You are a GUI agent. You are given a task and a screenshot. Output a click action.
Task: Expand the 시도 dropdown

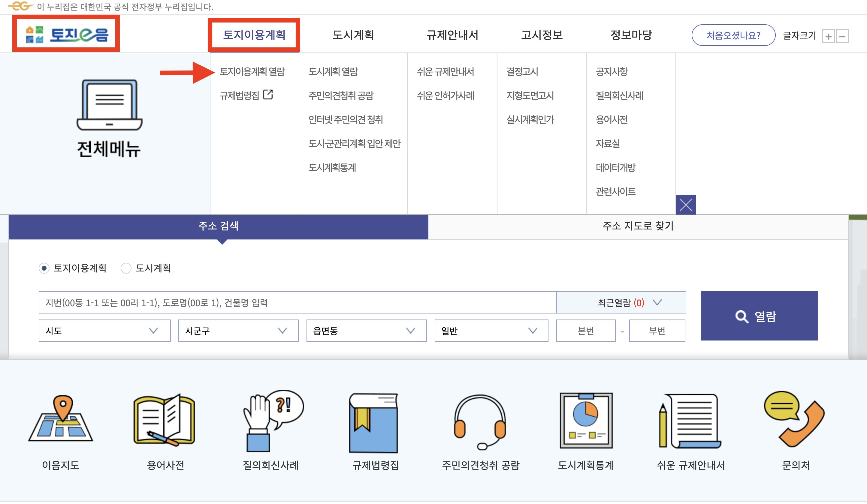click(x=104, y=331)
